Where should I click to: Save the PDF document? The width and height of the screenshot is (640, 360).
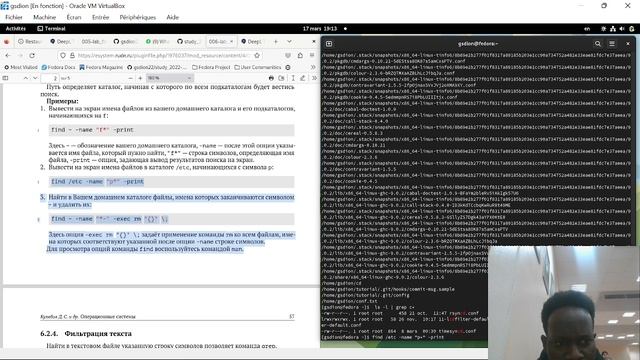coord(281,78)
